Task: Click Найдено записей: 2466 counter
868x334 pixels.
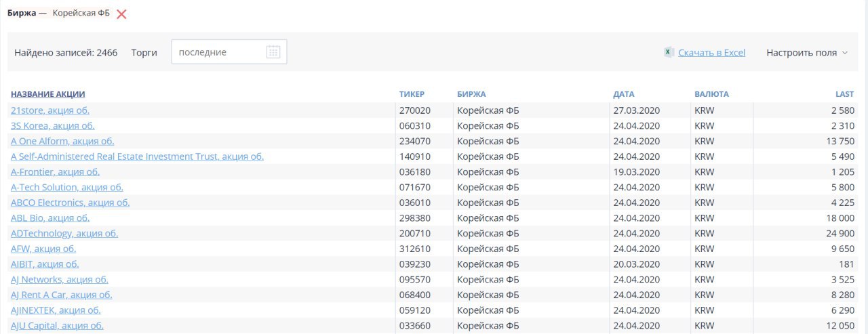Action: [66, 52]
